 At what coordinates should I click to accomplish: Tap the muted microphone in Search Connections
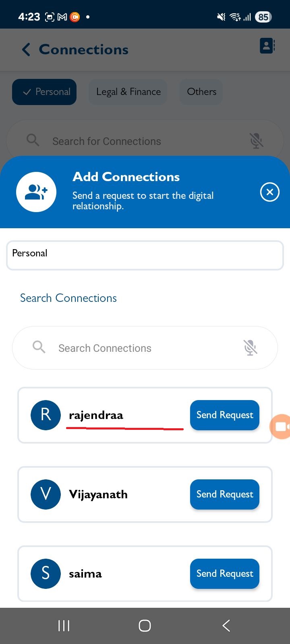click(x=250, y=348)
